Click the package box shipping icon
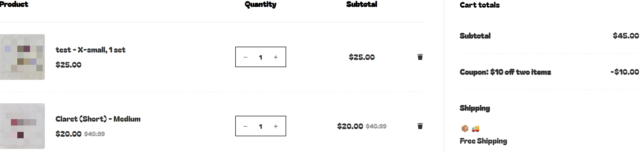Viewport: 644px width, 151px height. 465,129
